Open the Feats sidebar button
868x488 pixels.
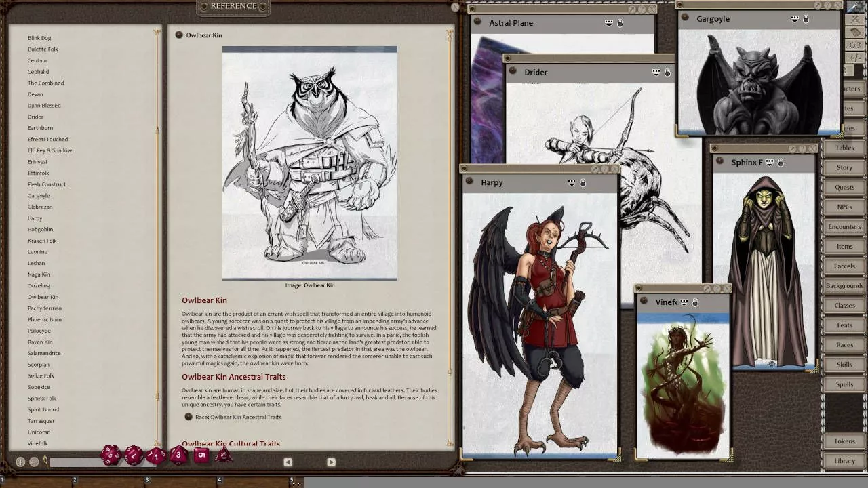coord(844,325)
